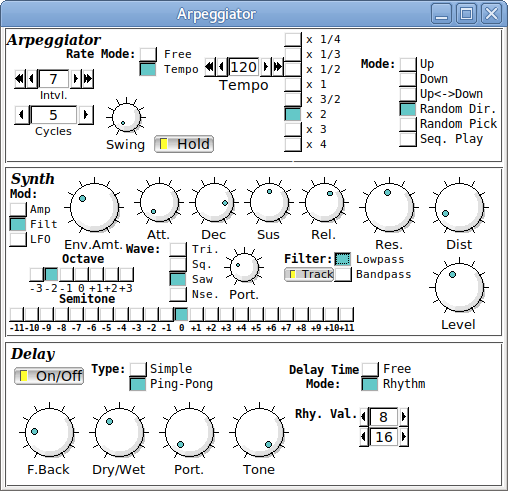The width and height of the screenshot is (508, 491).
Task: Click the Intvl. fast-increase double arrow
Action: [x=88, y=79]
